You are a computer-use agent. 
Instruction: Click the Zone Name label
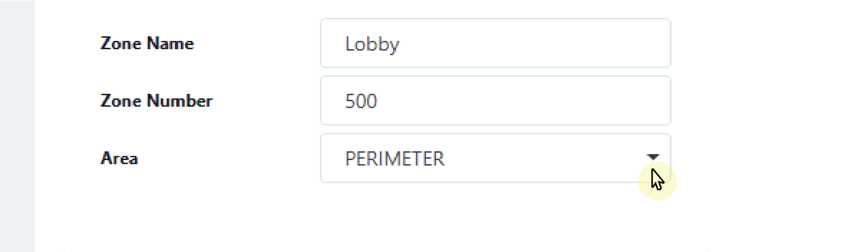[147, 44]
